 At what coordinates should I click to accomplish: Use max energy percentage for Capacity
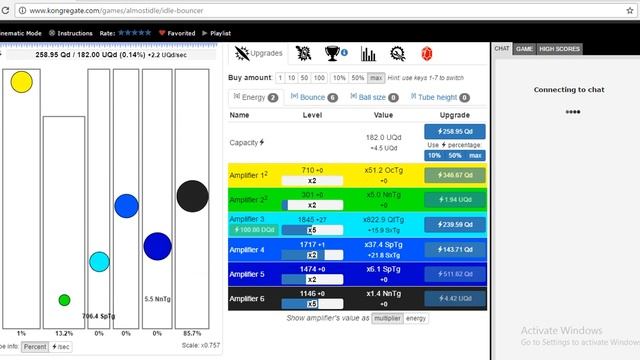point(475,156)
